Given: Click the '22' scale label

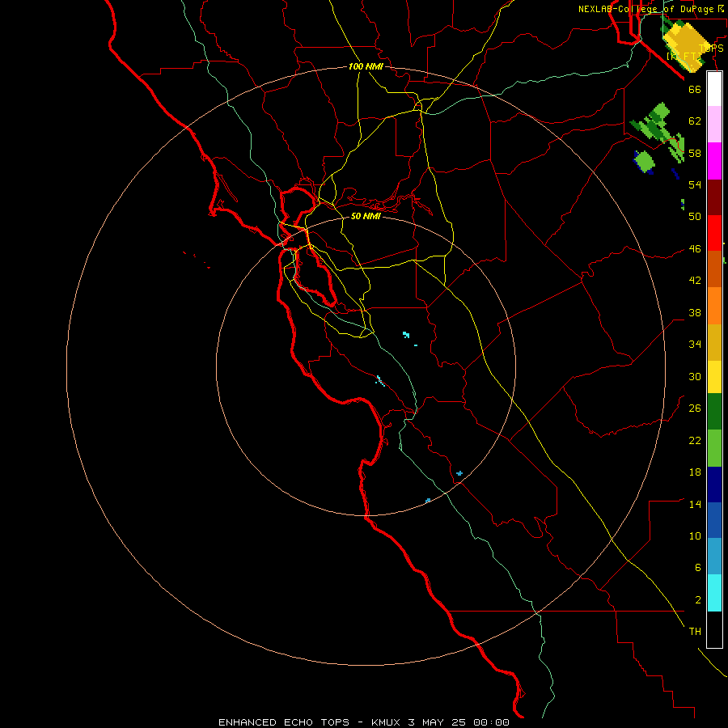Looking at the screenshot, I should click(695, 440).
